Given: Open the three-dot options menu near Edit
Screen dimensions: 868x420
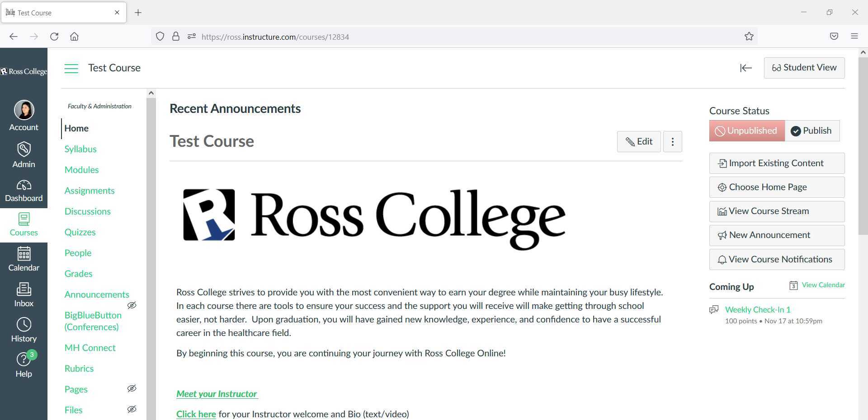Looking at the screenshot, I should click(672, 141).
